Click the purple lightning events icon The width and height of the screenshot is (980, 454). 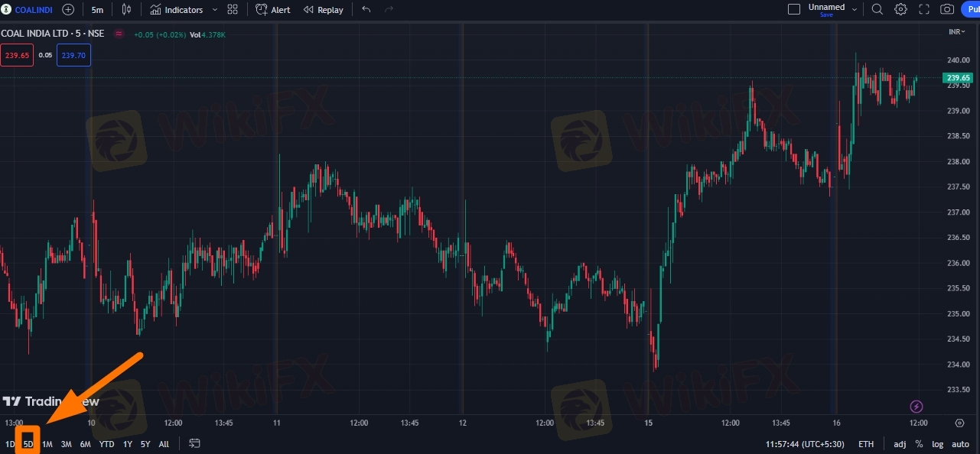(917, 407)
